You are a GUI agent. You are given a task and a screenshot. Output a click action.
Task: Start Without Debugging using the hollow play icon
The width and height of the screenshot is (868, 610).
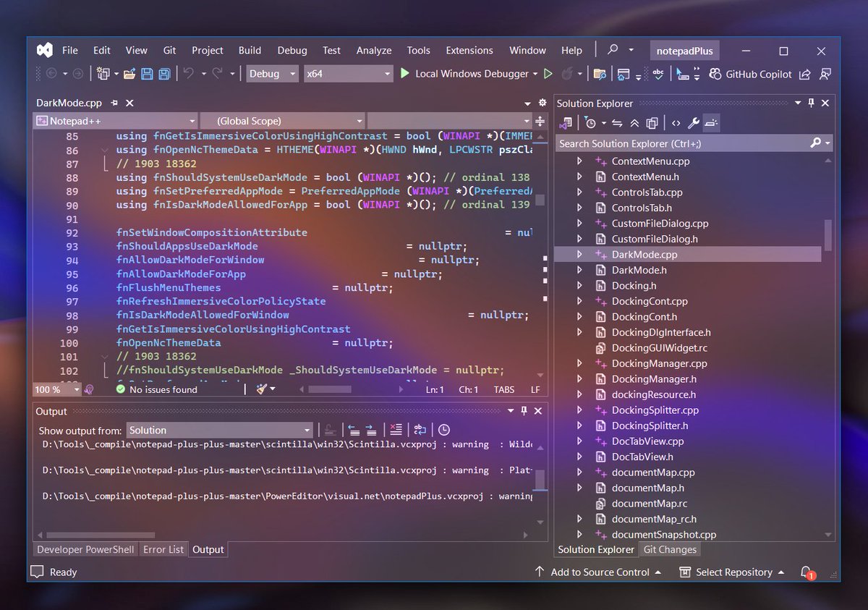[x=548, y=74]
